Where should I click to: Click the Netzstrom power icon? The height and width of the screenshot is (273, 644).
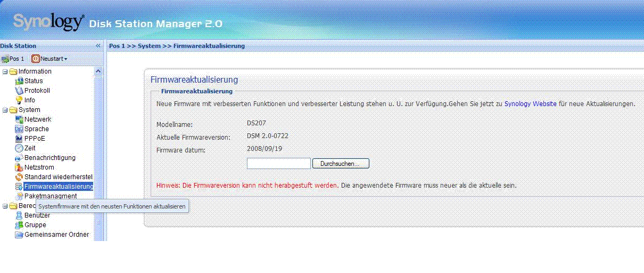click(x=19, y=167)
